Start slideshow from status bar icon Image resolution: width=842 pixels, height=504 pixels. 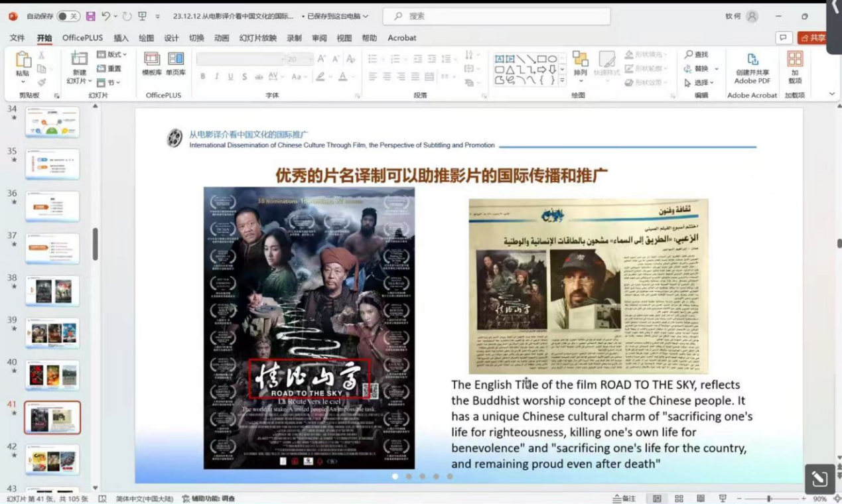(723, 499)
